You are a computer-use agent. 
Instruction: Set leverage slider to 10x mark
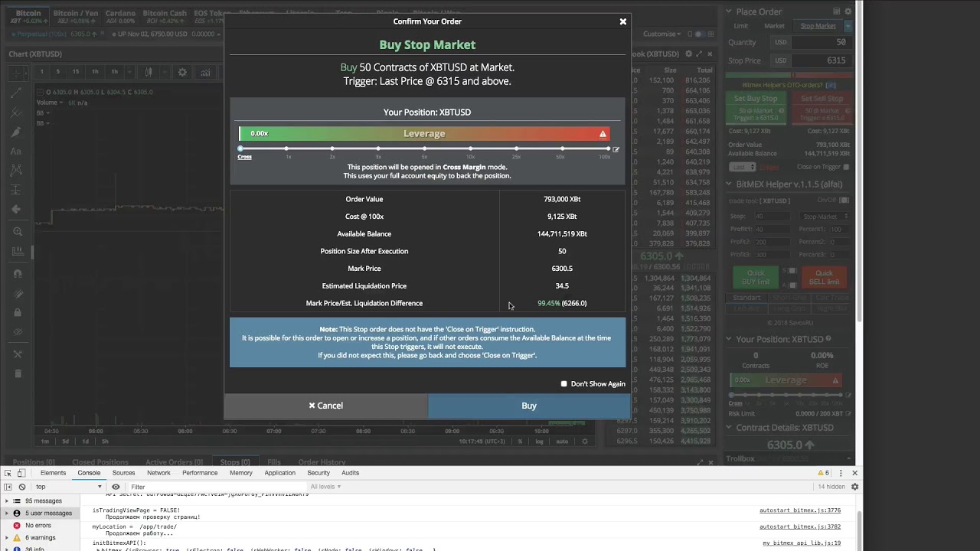coord(470,148)
